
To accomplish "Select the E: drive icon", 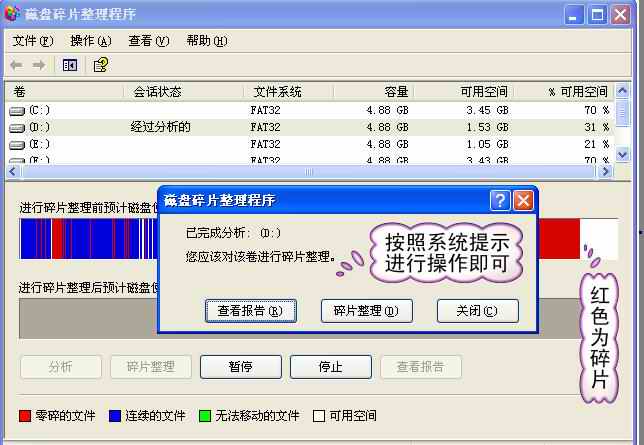I will (x=17, y=145).
